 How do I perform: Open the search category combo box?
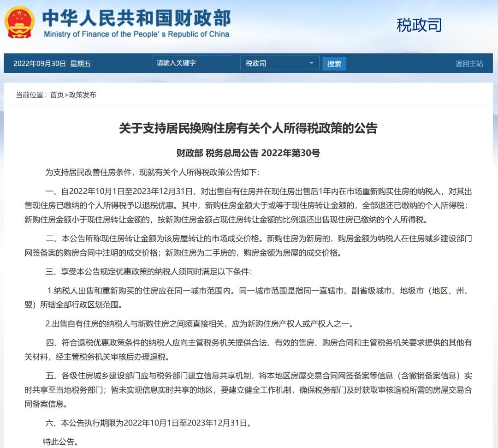click(x=280, y=63)
